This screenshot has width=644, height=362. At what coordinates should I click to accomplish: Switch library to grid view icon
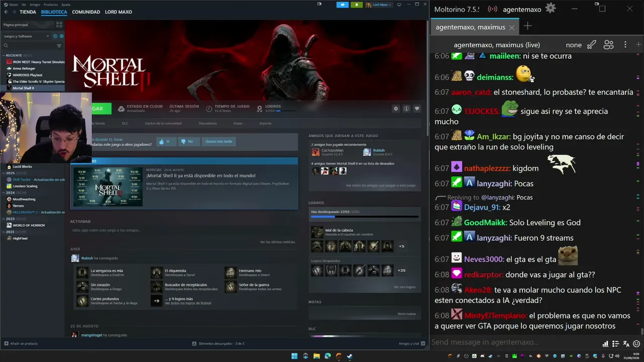(x=59, y=24)
